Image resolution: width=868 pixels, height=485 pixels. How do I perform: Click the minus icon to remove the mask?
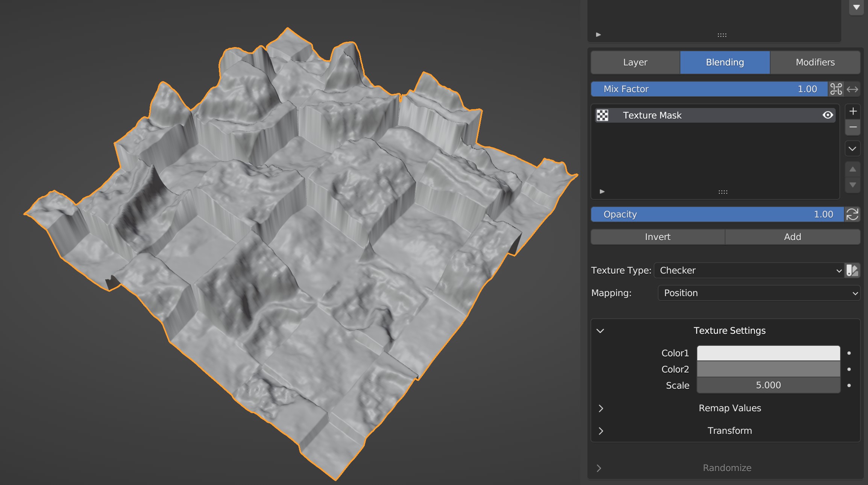tap(853, 127)
